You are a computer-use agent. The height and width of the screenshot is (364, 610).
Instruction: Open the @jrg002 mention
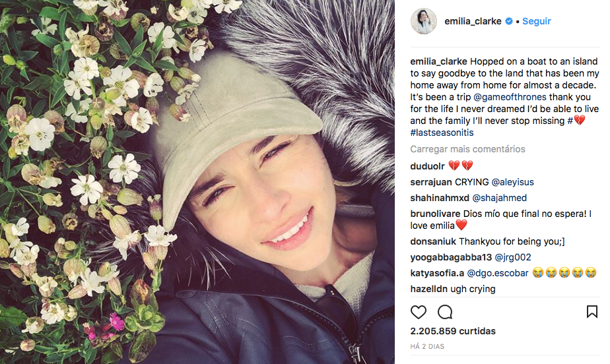coord(513,258)
